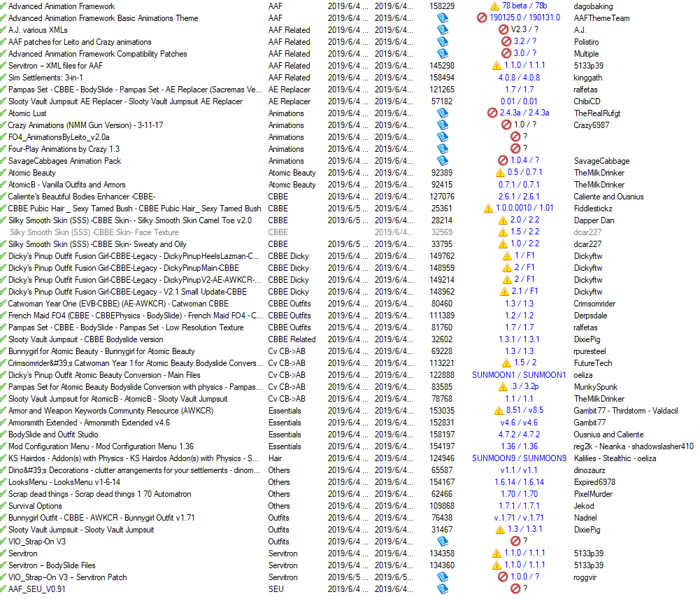Open version link SUNMOON9 / SUNMOON9

pyautogui.click(x=519, y=458)
